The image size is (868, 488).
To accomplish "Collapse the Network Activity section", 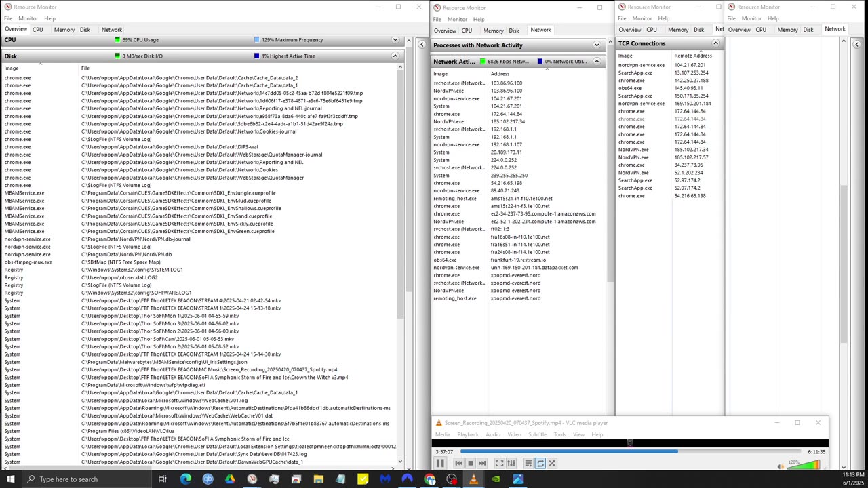I will pyautogui.click(x=597, y=62).
